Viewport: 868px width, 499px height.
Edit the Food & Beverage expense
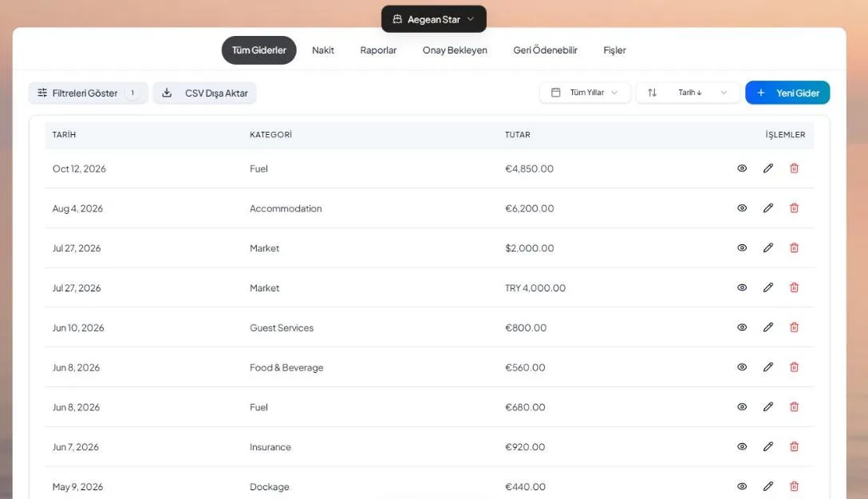767,367
